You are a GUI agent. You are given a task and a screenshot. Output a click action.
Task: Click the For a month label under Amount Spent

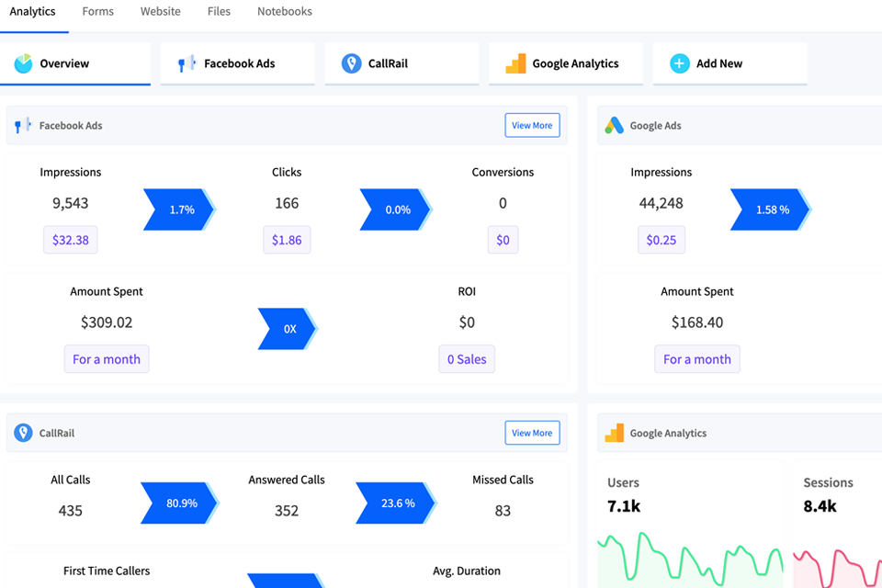coord(107,359)
